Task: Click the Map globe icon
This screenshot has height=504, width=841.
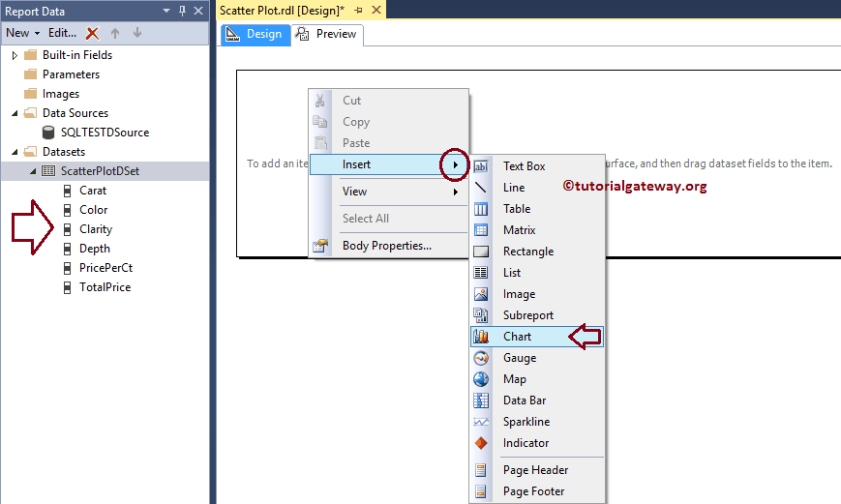Action: (481, 379)
